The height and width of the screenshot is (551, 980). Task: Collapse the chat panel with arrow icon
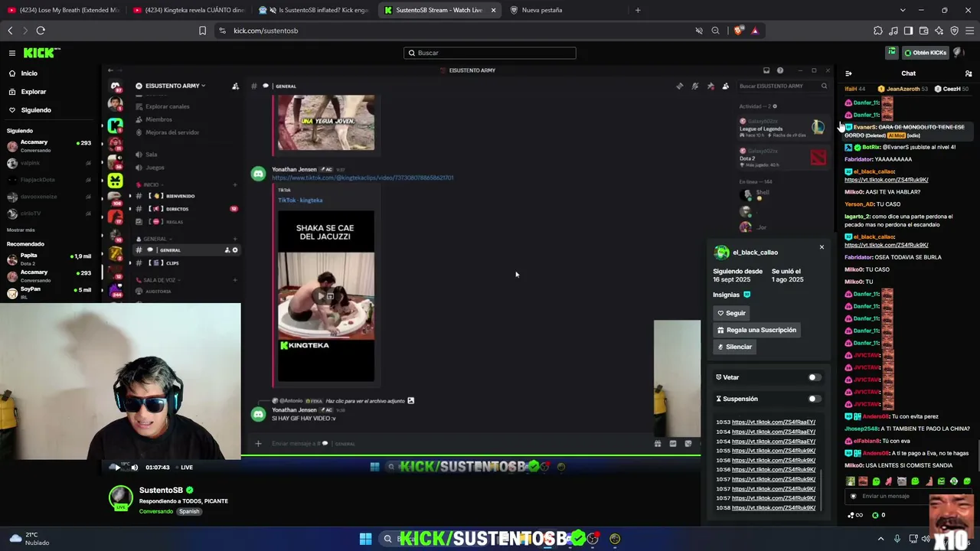(x=848, y=73)
